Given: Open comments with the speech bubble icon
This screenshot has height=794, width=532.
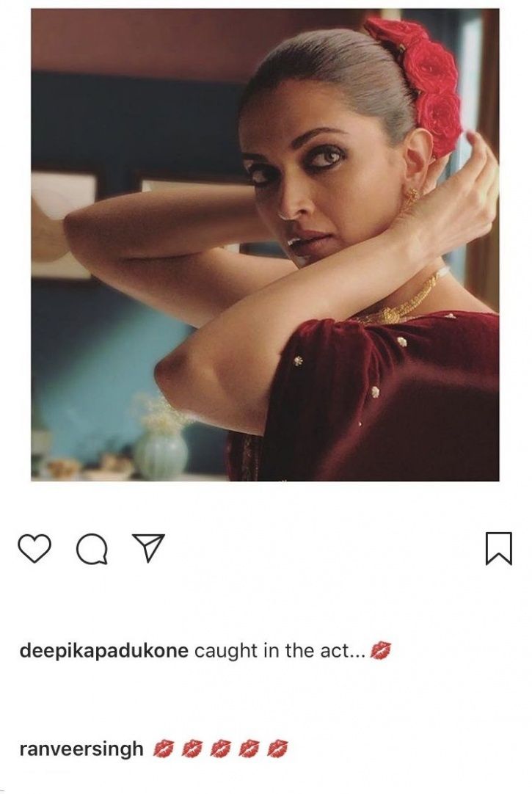Looking at the screenshot, I should pos(92,548).
